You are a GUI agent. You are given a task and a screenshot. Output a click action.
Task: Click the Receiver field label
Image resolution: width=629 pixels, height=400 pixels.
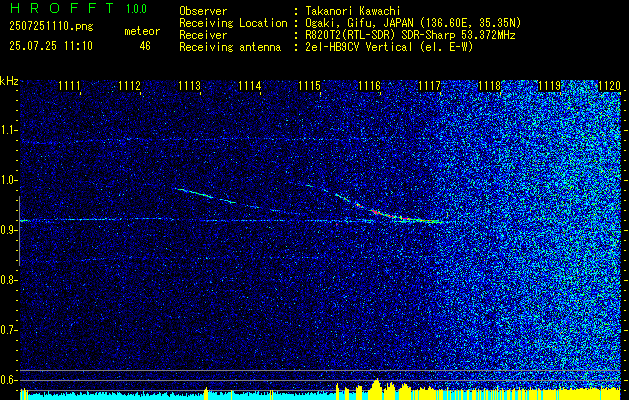tap(203, 35)
